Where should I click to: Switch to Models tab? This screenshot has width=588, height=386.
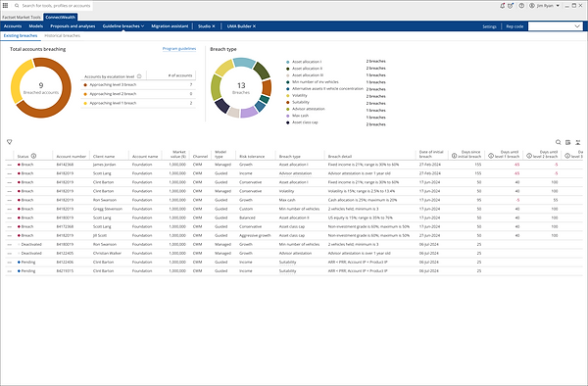click(x=36, y=26)
